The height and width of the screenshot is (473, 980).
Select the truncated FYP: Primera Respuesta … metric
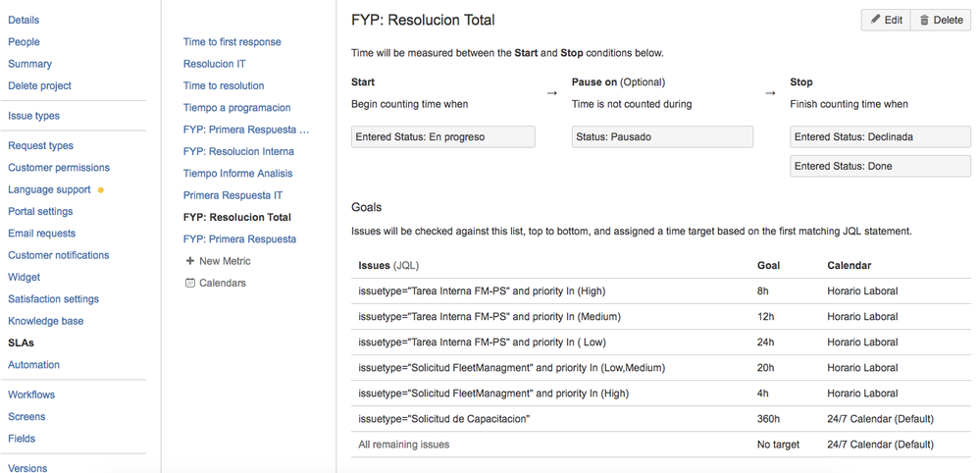click(x=247, y=130)
